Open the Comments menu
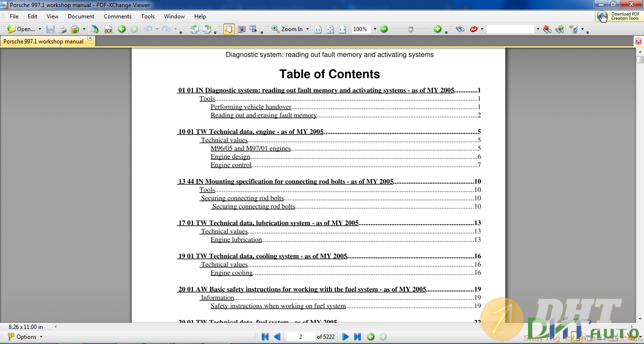 (118, 16)
